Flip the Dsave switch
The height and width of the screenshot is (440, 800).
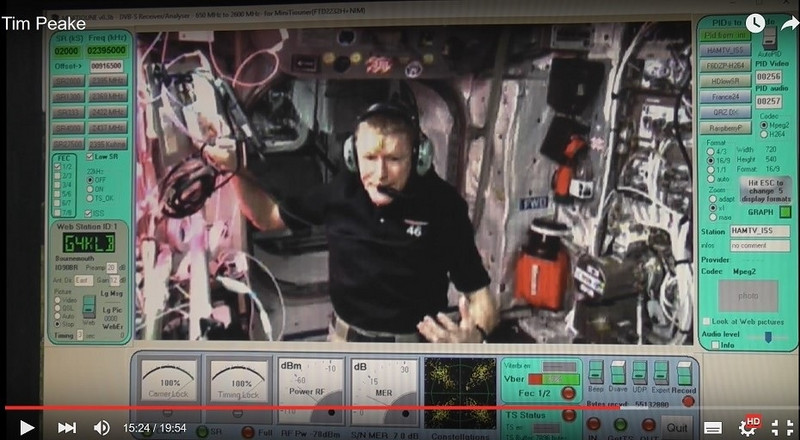[x=618, y=373]
